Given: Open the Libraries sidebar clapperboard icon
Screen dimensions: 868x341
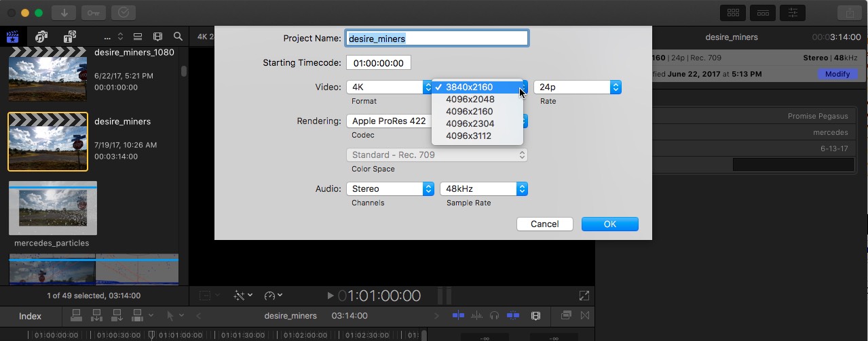Looking at the screenshot, I should (x=12, y=37).
